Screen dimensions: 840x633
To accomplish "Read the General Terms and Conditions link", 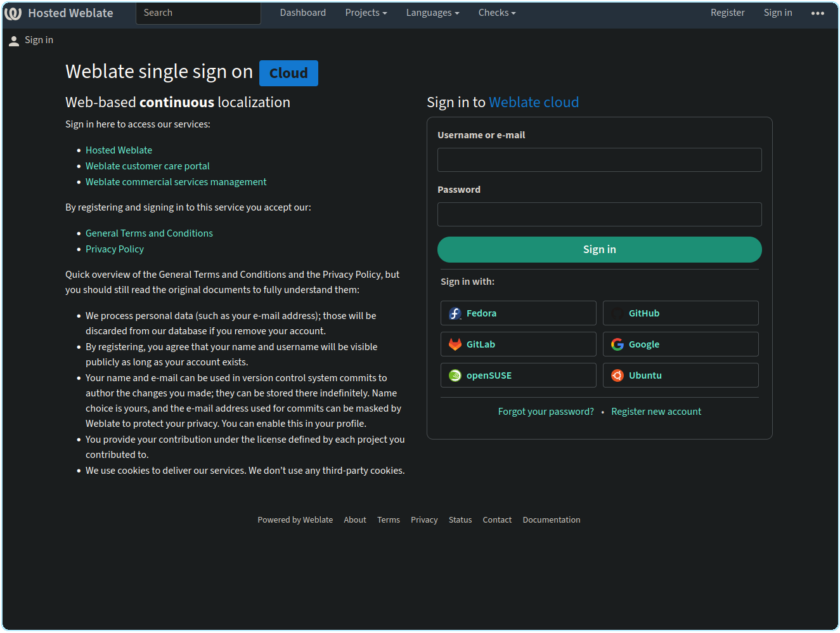I will tap(150, 233).
